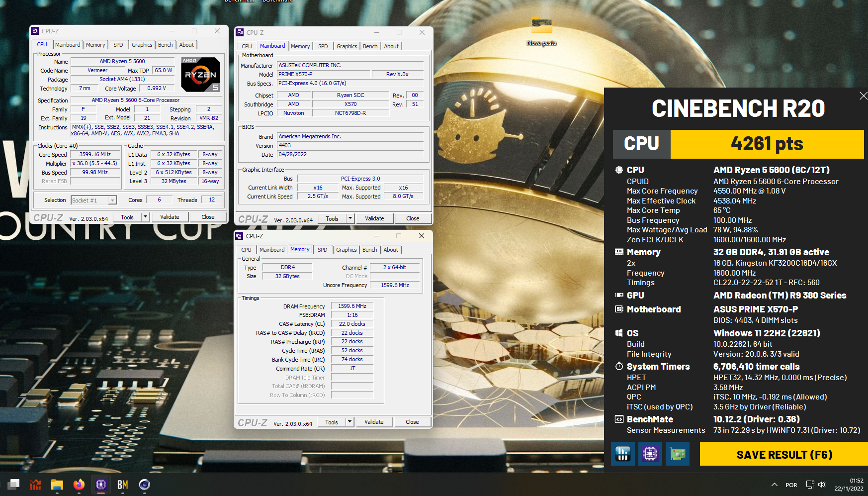The height and width of the screenshot is (496, 868).
Task: Expand Tools dropdown arrow in CPU window
Action: [x=145, y=217]
